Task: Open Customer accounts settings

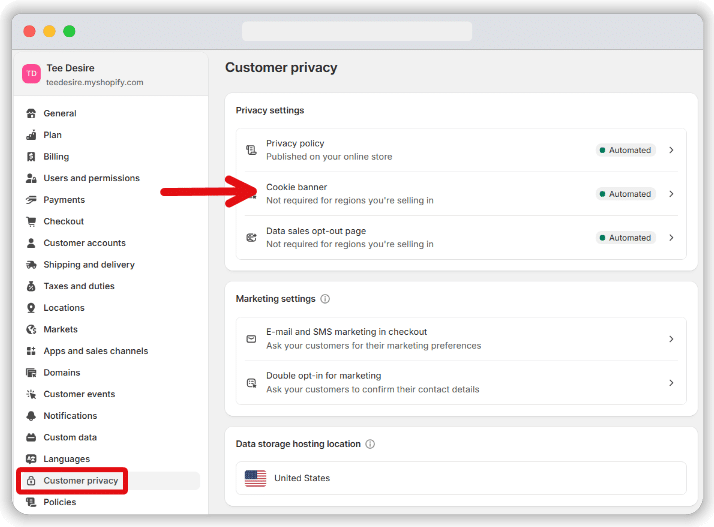Action: (84, 243)
